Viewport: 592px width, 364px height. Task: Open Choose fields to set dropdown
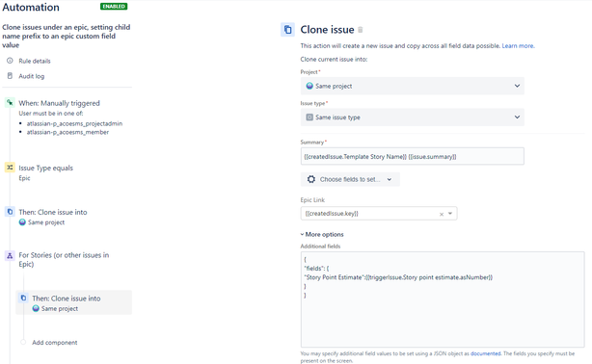tap(350, 179)
